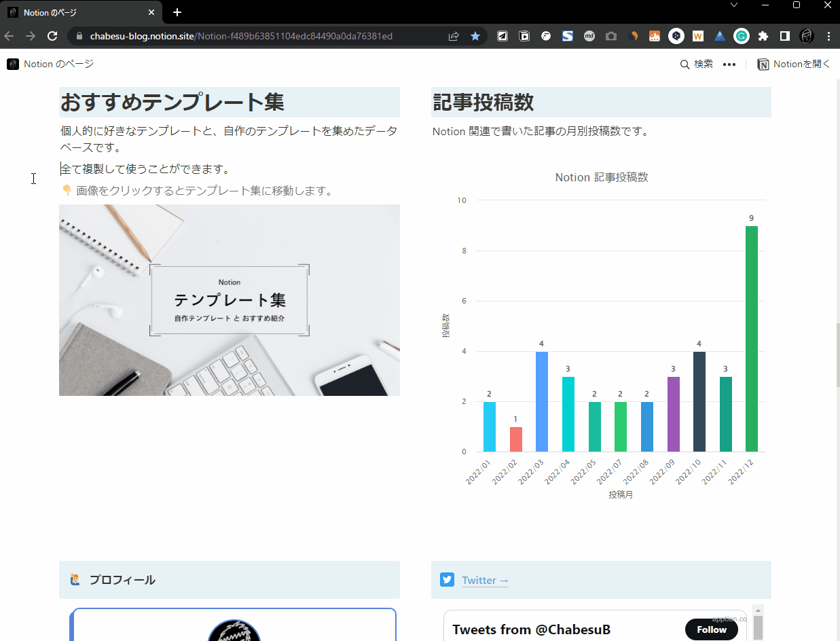The image size is (840, 641).
Task: Toggle the browser side panel icon
Action: pos(785,36)
